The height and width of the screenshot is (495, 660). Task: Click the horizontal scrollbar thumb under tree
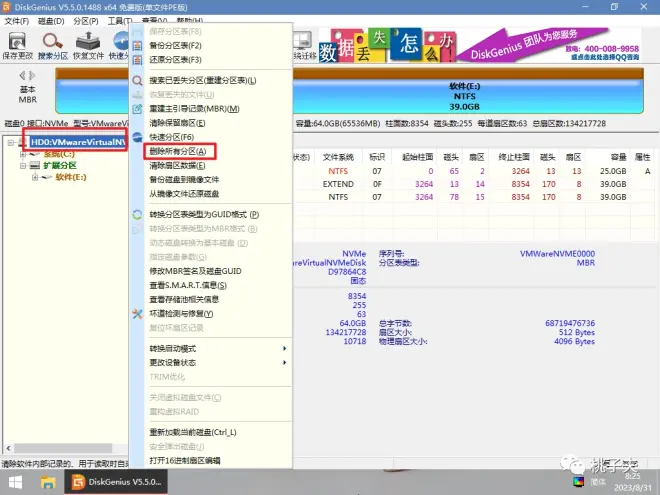[63, 449]
